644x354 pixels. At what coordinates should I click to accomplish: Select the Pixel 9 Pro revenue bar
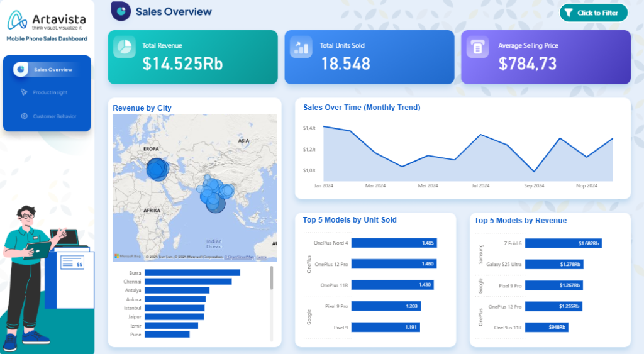pos(554,285)
